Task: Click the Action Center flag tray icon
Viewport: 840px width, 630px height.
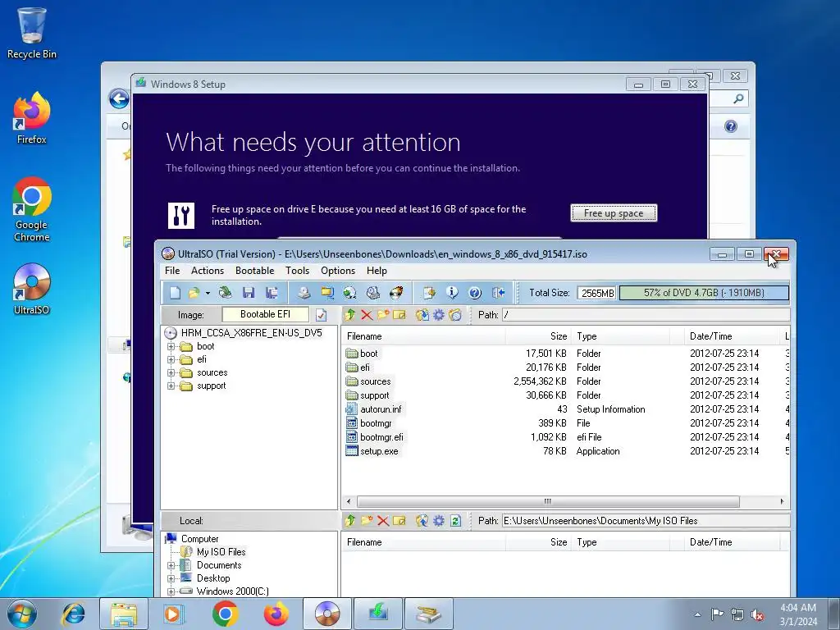Action: [717, 614]
